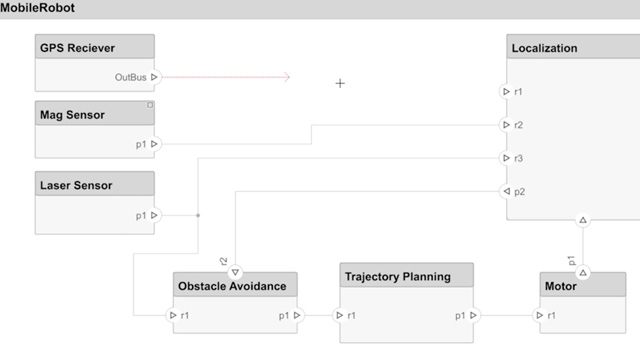Select the r1 input port on Localization
640x360 pixels.
coord(506,91)
